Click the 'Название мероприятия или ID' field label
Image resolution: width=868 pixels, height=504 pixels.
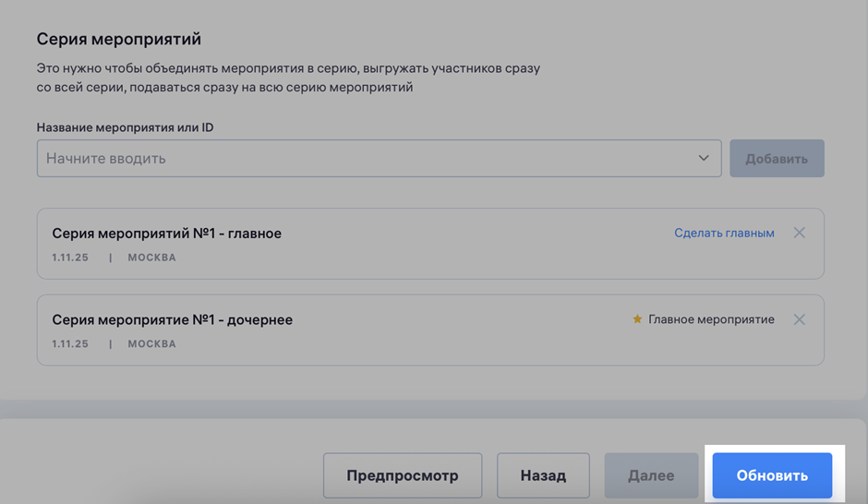(x=125, y=127)
